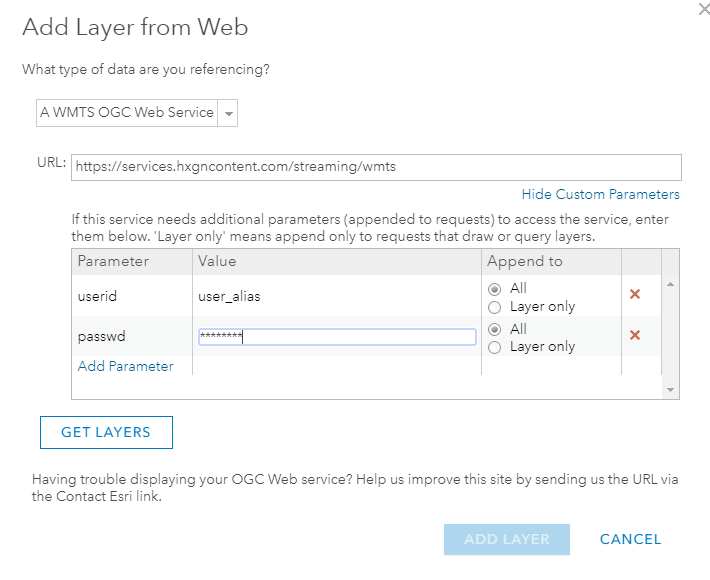Close the Add Layer from Web dialog
Viewport: 710px width, 580px height.
pyautogui.click(x=703, y=8)
